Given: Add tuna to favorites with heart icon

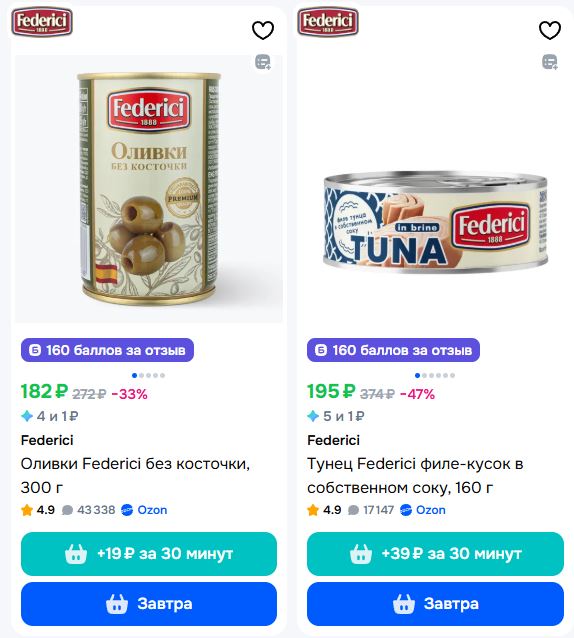Looking at the screenshot, I should coord(550,31).
